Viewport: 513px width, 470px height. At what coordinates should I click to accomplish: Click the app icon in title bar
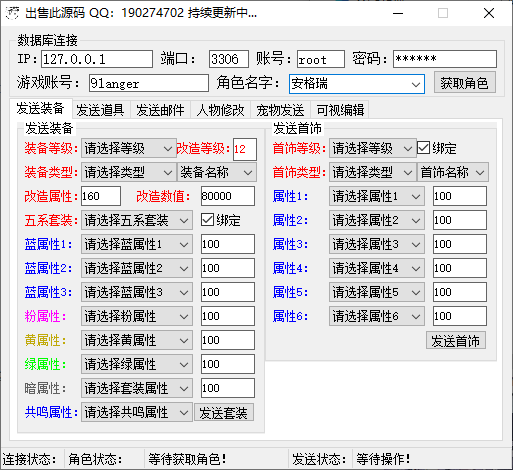pos(13,13)
